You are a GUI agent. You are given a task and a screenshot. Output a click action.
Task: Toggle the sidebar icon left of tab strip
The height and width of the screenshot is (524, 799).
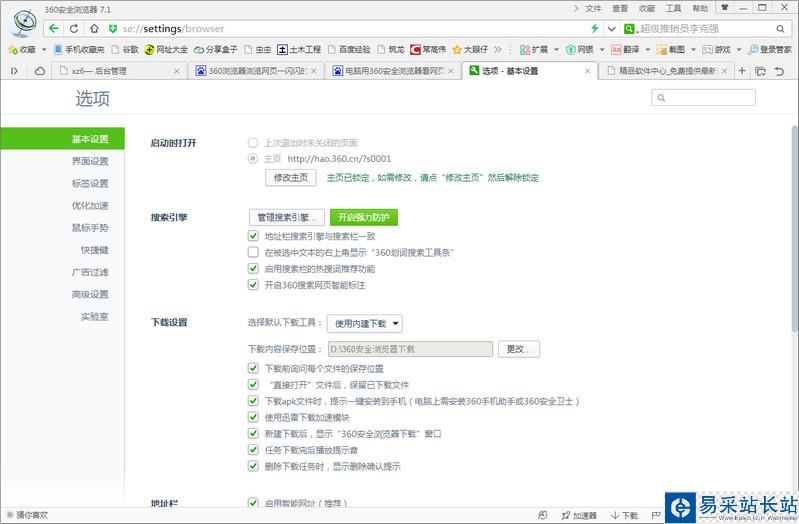[x=14, y=71]
